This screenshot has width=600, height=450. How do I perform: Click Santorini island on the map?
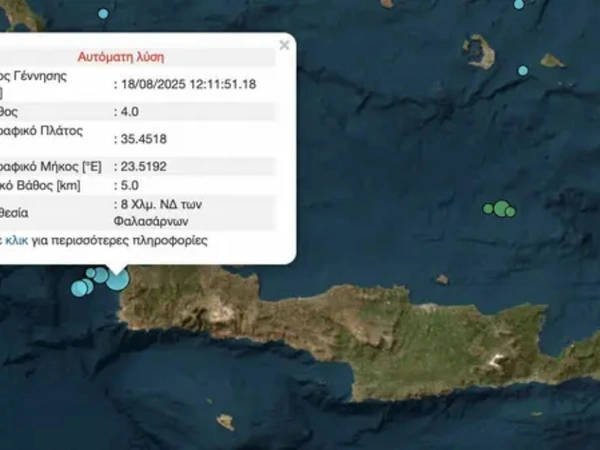pos(481,51)
